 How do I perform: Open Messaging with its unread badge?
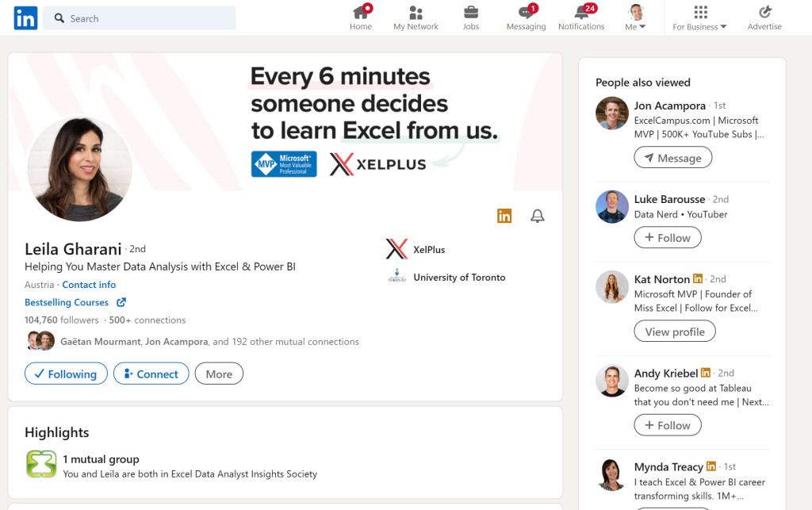527,18
